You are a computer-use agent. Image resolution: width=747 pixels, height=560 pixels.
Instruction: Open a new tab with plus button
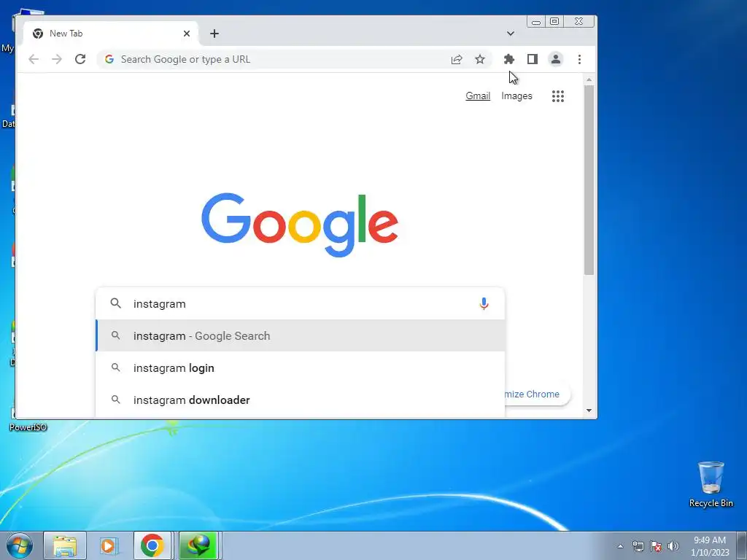pos(214,34)
